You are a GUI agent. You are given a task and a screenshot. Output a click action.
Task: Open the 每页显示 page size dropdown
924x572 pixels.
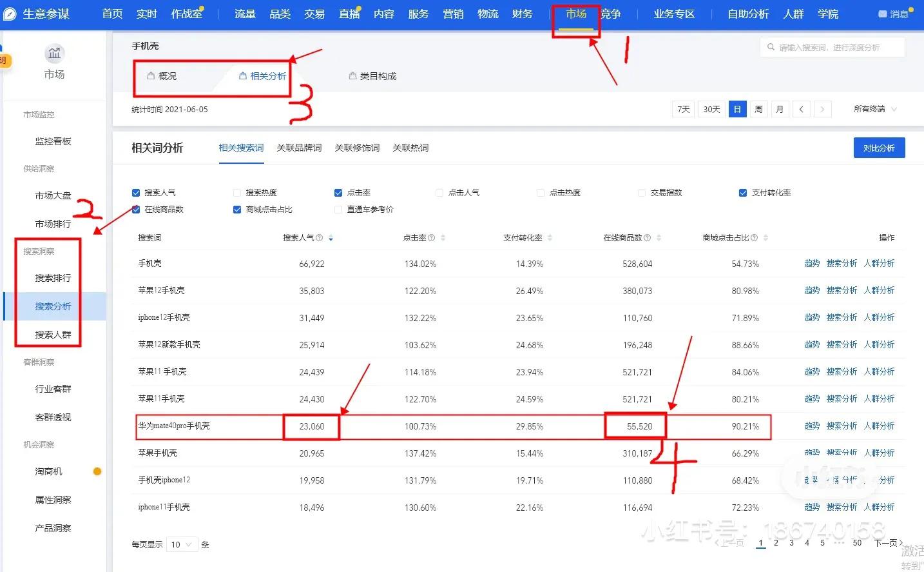[x=182, y=544]
